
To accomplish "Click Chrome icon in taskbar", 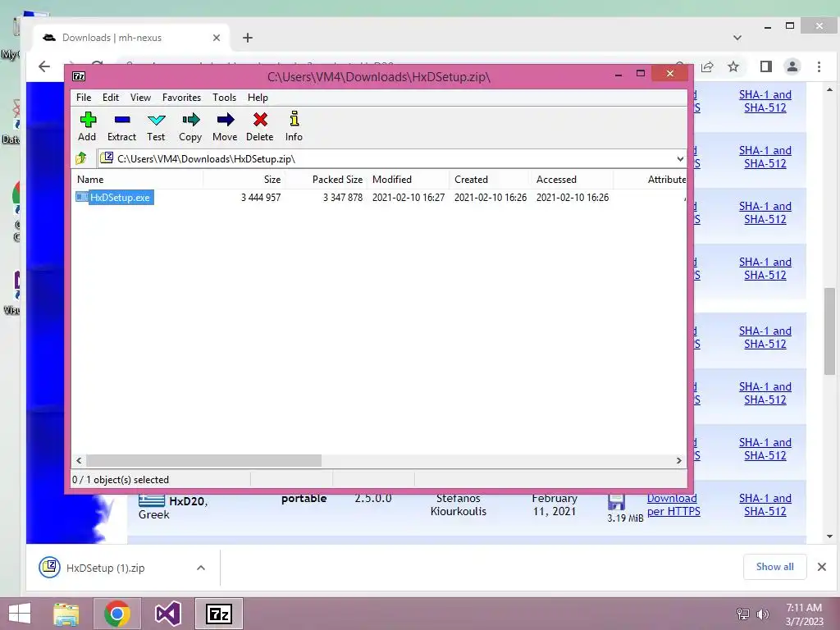I will click(117, 614).
